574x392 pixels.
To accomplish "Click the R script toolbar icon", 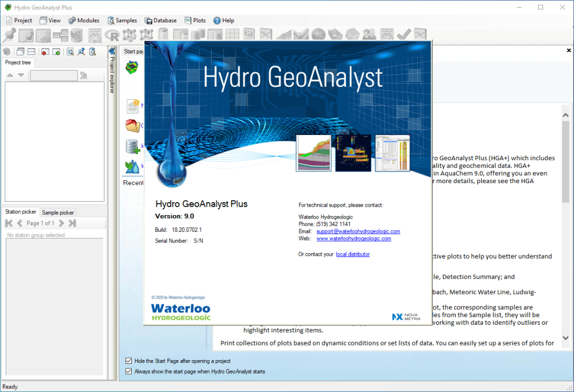I will pos(112,35).
